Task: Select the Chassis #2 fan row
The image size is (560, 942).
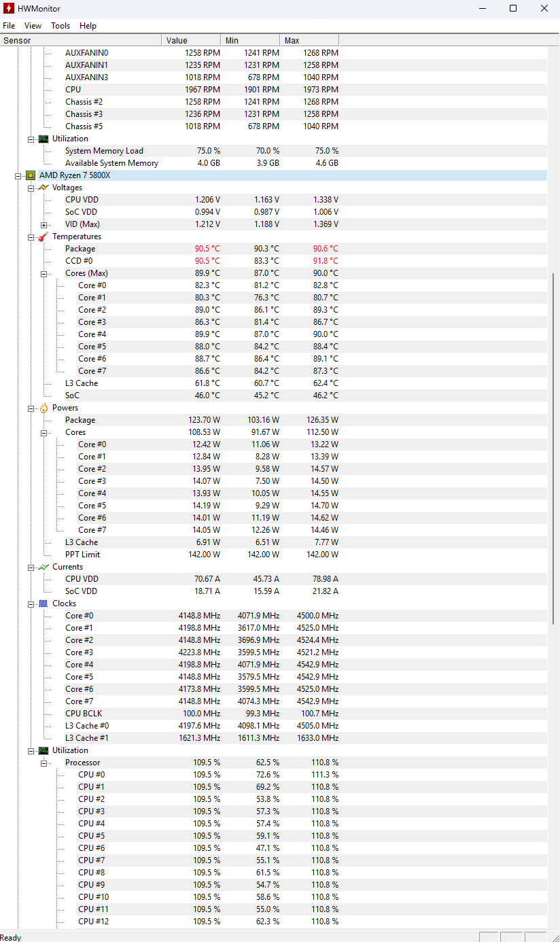Action: pyautogui.click(x=273, y=102)
